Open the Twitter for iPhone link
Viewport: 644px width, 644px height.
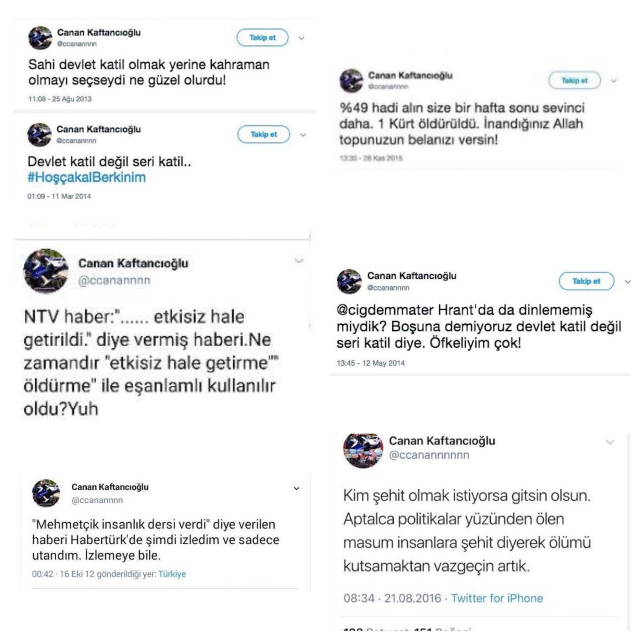pyautogui.click(x=497, y=598)
